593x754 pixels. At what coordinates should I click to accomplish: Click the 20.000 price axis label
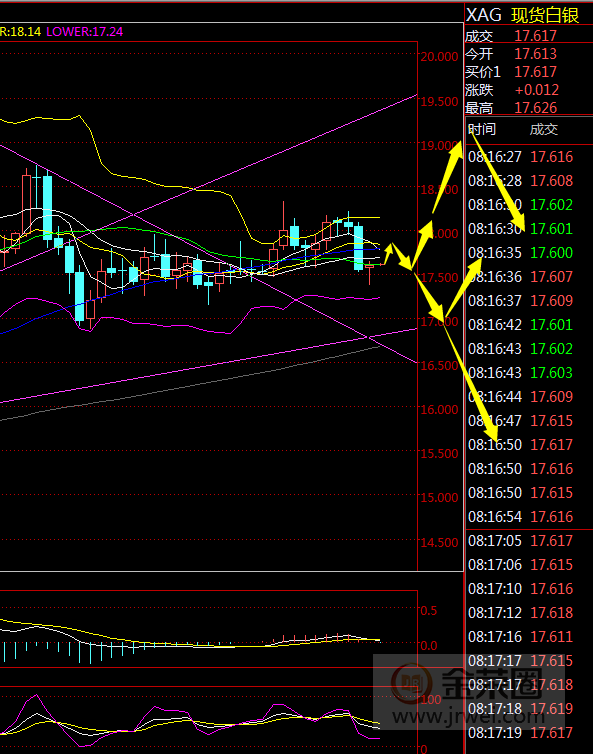439,57
